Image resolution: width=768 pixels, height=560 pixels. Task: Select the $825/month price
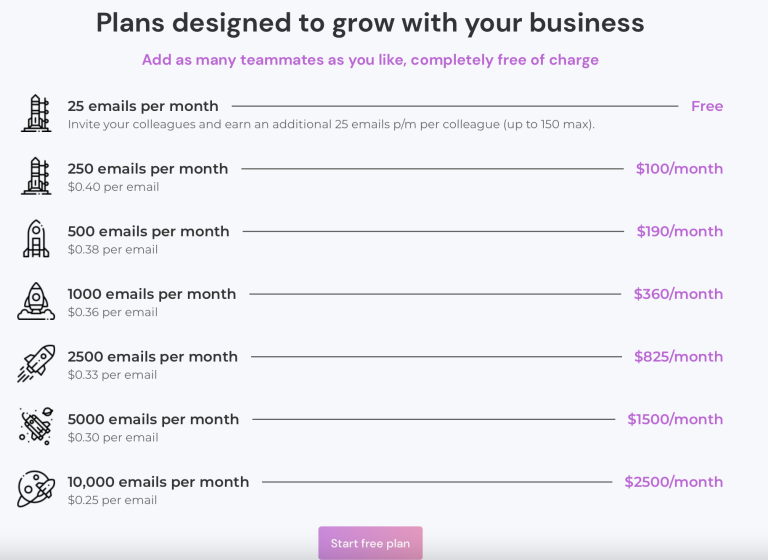(678, 357)
